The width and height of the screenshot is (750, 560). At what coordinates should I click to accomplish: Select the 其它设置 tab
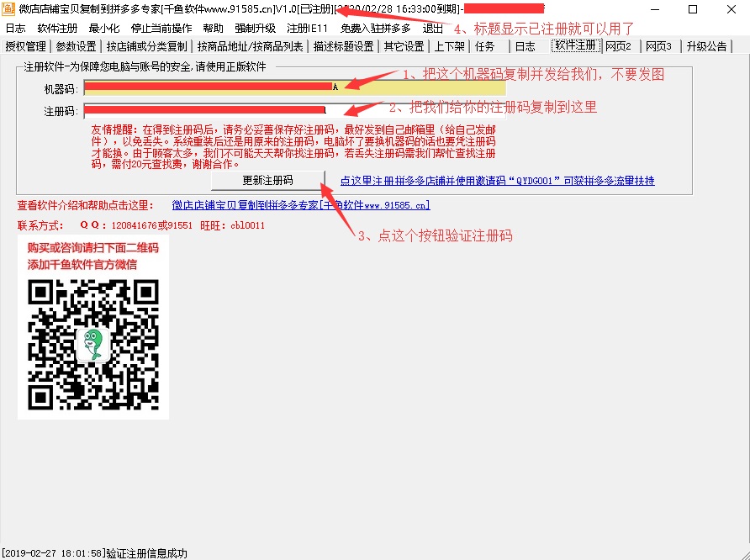click(404, 46)
